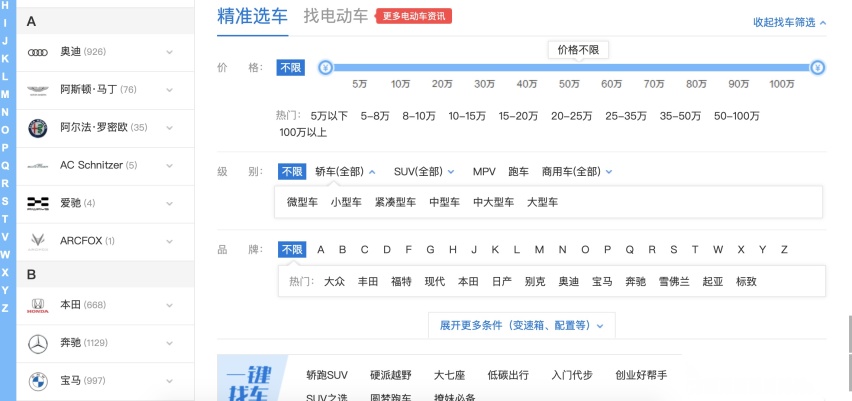Click the Mercedes-Benz star logo icon
Screen dimensions: 852x401
tap(38, 343)
